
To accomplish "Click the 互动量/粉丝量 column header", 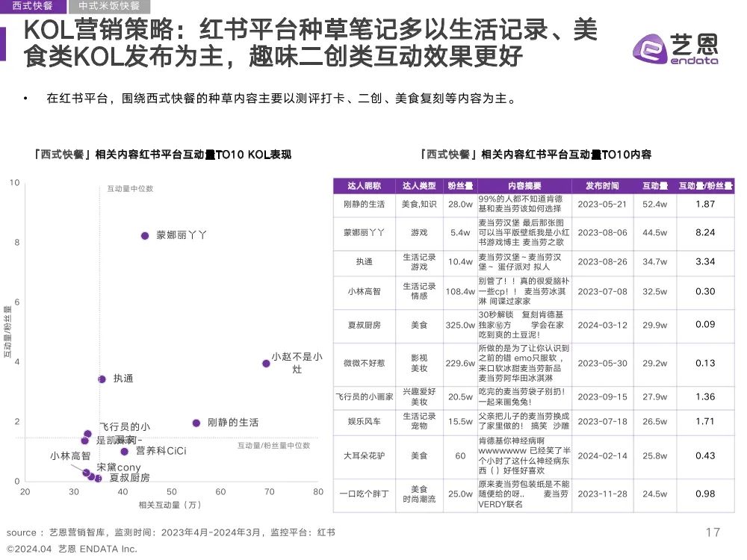I will coord(706,186).
